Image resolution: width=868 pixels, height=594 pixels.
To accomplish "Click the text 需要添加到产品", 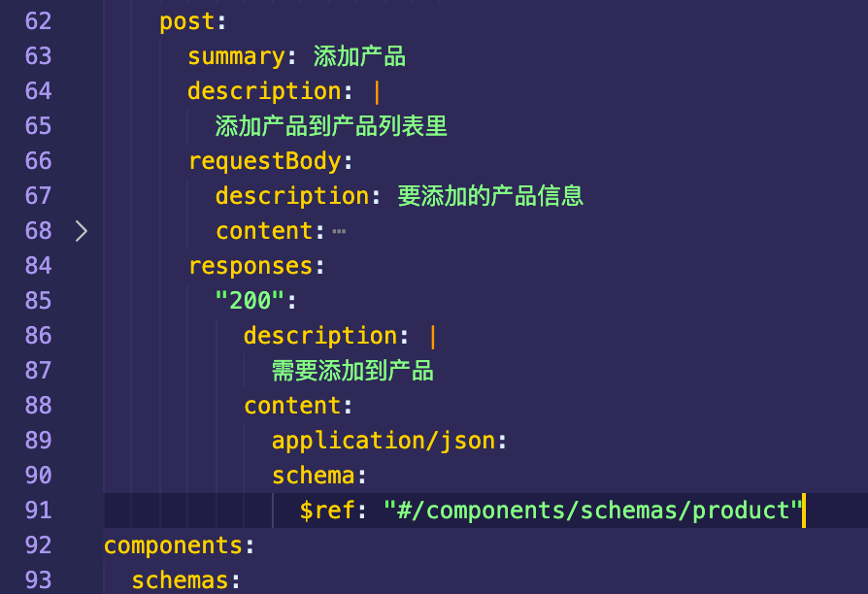I will tap(352, 371).
